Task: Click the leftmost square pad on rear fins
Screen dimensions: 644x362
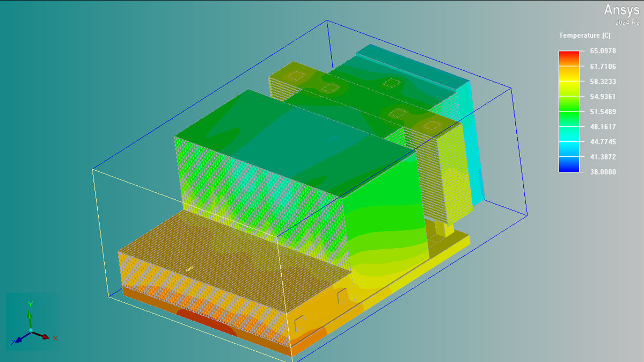Action: pyautogui.click(x=295, y=76)
